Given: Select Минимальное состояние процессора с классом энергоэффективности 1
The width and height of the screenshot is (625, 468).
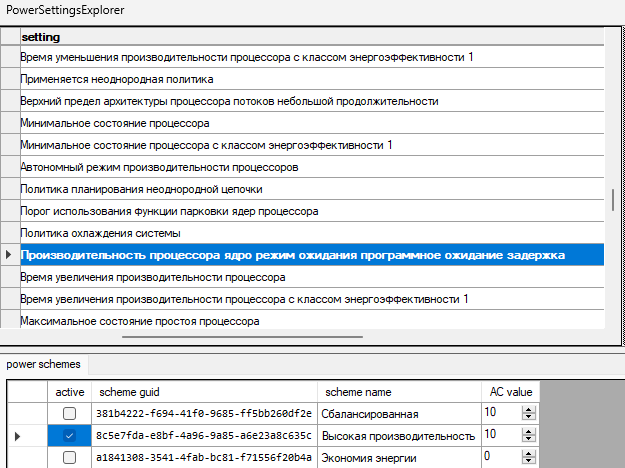Looking at the screenshot, I should [x=312, y=145].
